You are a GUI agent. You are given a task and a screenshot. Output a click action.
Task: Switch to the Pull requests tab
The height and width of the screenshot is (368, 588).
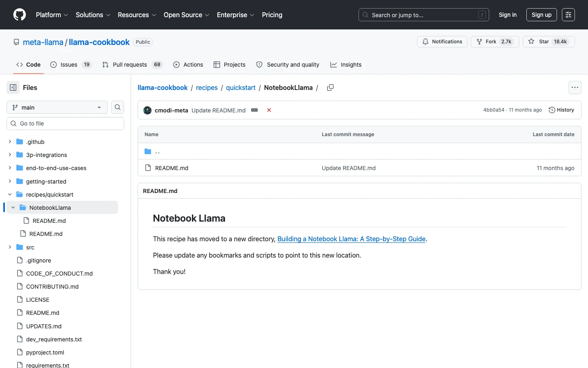pos(133,65)
